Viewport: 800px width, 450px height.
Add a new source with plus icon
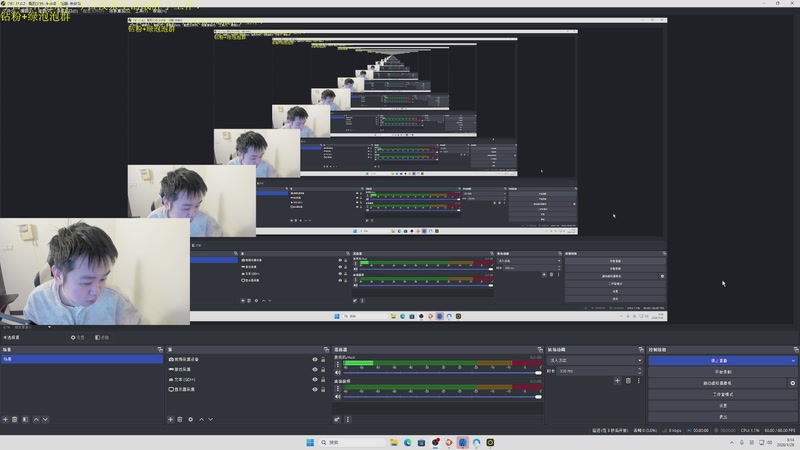pyautogui.click(x=170, y=419)
